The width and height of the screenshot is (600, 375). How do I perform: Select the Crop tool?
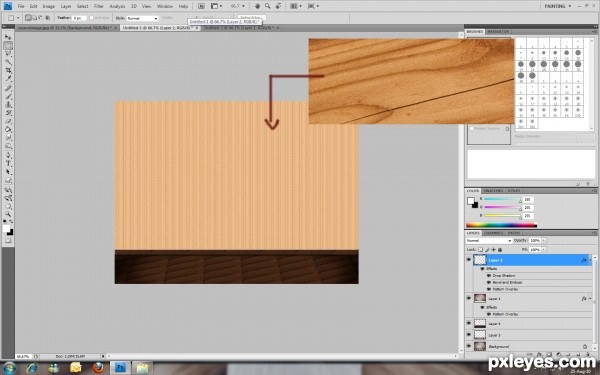(x=8, y=71)
